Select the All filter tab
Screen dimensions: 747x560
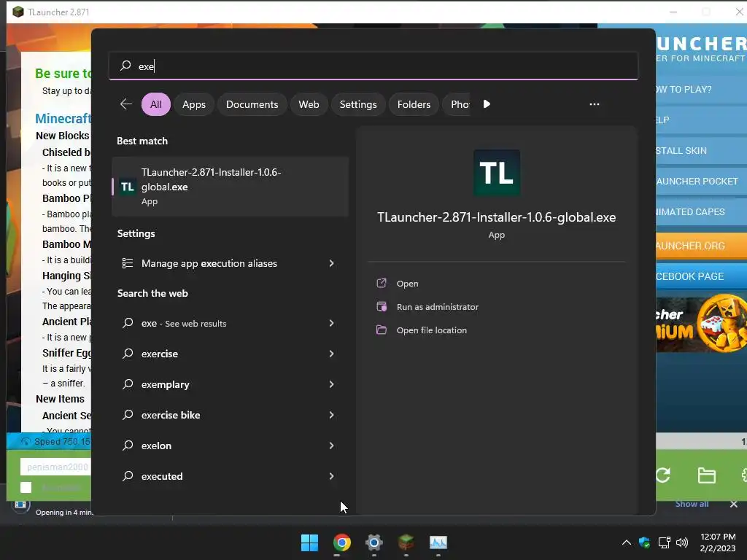156,104
